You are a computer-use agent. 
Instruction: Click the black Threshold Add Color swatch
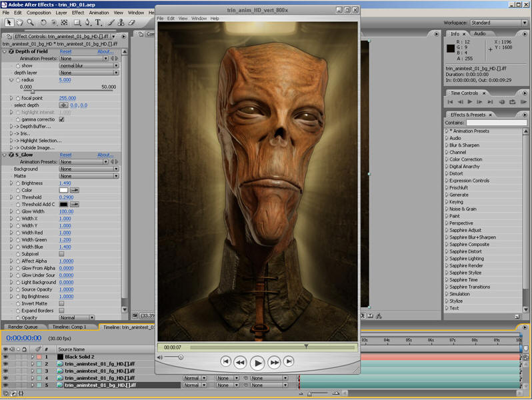[x=63, y=204]
